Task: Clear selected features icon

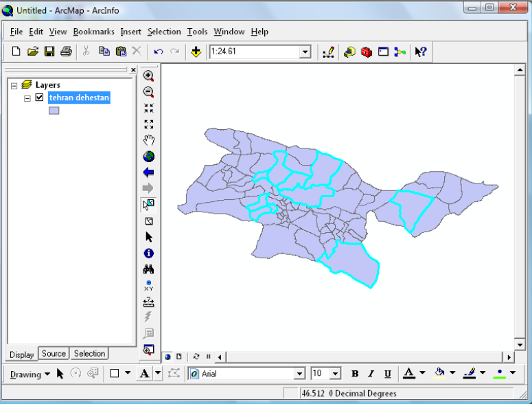Action: (148, 221)
